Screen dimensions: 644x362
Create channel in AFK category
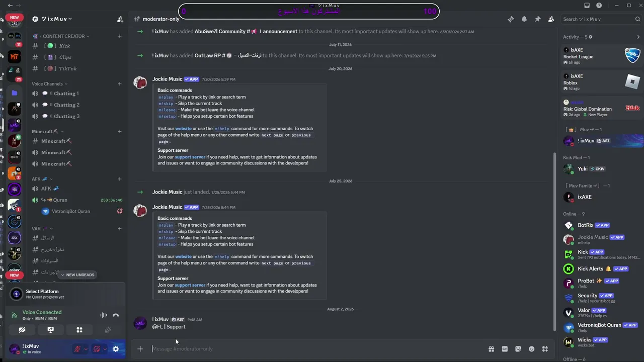pos(120,179)
